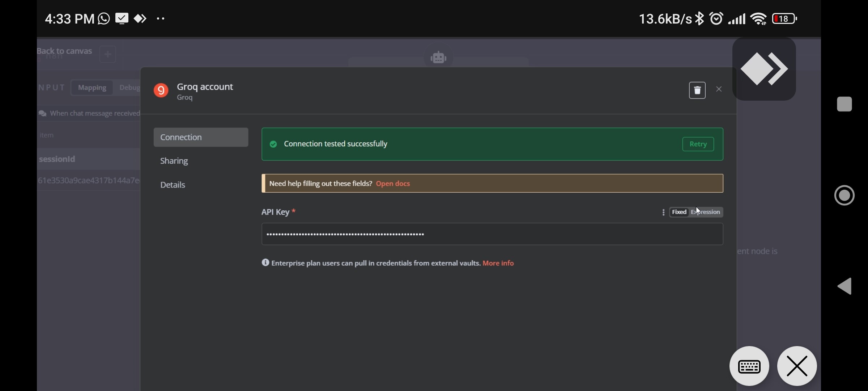Tap WhatsApp notification icon in status bar
This screenshot has width=868, height=391.
click(x=104, y=18)
